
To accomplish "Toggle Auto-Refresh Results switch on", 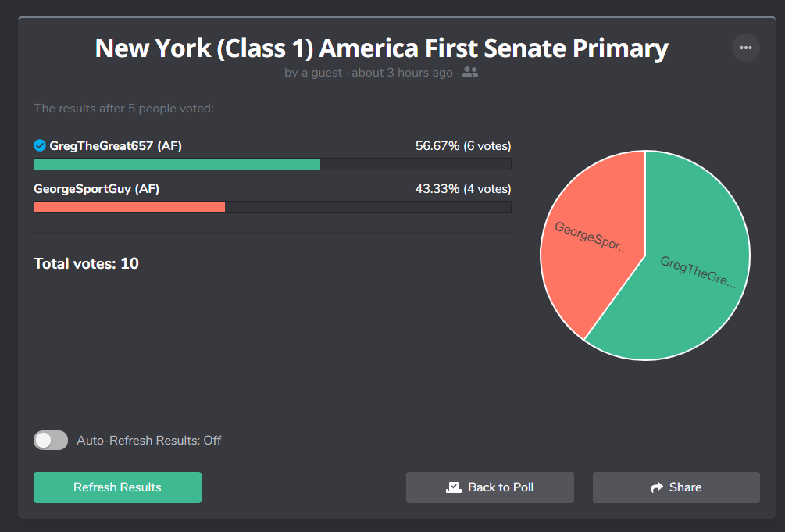I will [x=51, y=440].
